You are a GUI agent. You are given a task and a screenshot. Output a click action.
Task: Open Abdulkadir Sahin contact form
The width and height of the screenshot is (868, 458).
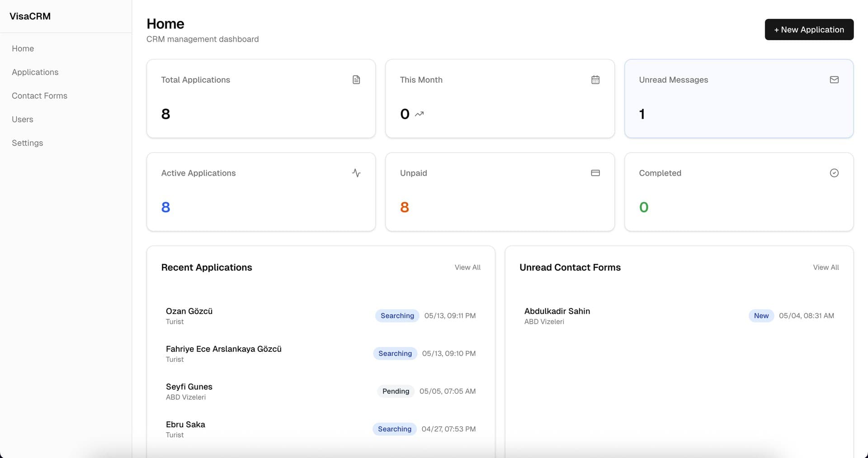(x=679, y=316)
